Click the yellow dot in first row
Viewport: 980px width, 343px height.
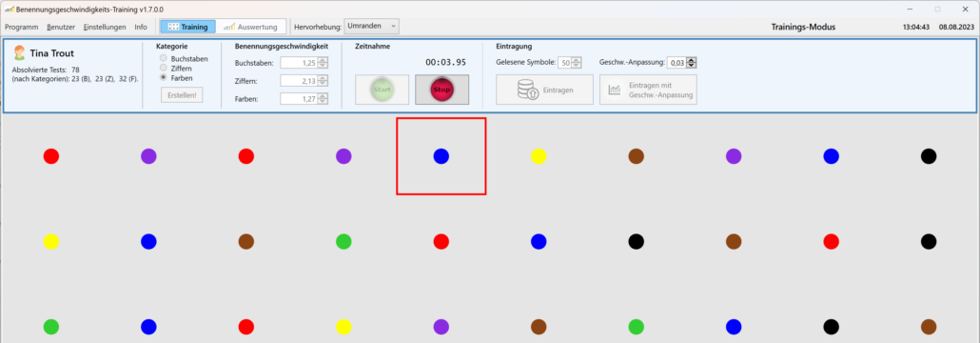(539, 156)
